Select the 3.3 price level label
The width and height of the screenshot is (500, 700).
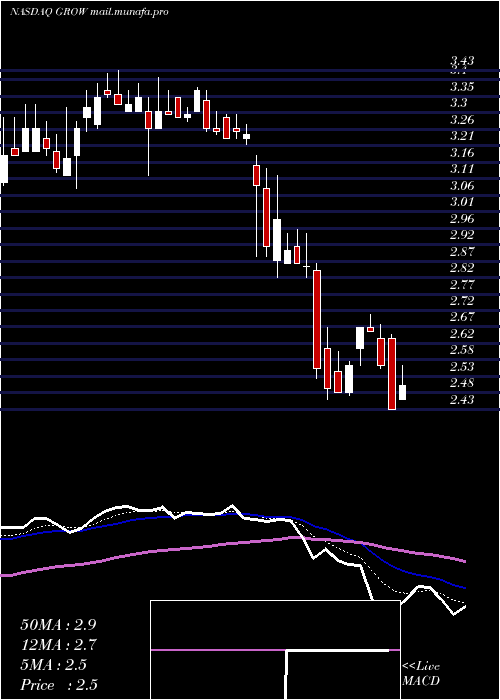click(458, 103)
